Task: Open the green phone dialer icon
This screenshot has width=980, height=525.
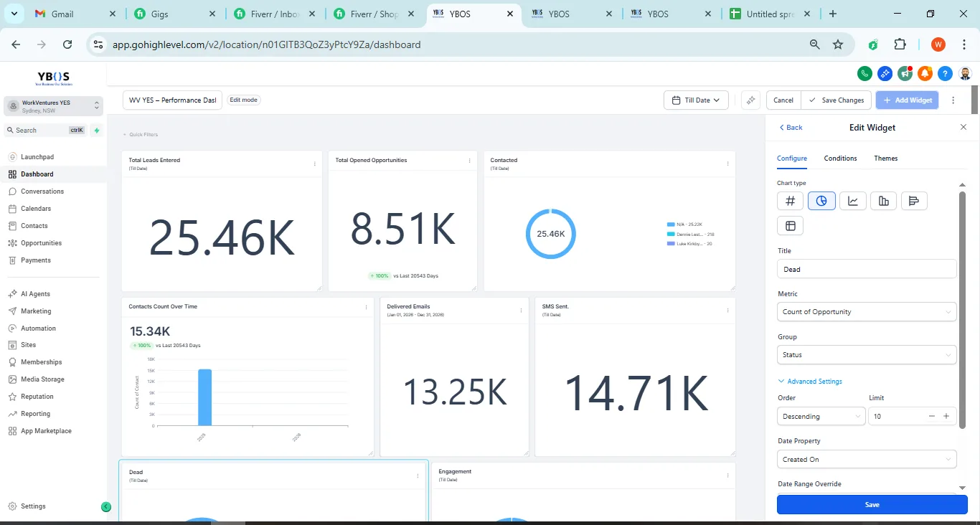Action: click(864, 73)
